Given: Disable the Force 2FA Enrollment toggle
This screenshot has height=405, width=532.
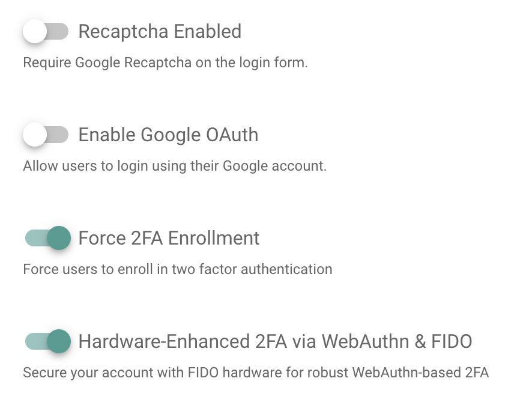Looking at the screenshot, I should 47,238.
